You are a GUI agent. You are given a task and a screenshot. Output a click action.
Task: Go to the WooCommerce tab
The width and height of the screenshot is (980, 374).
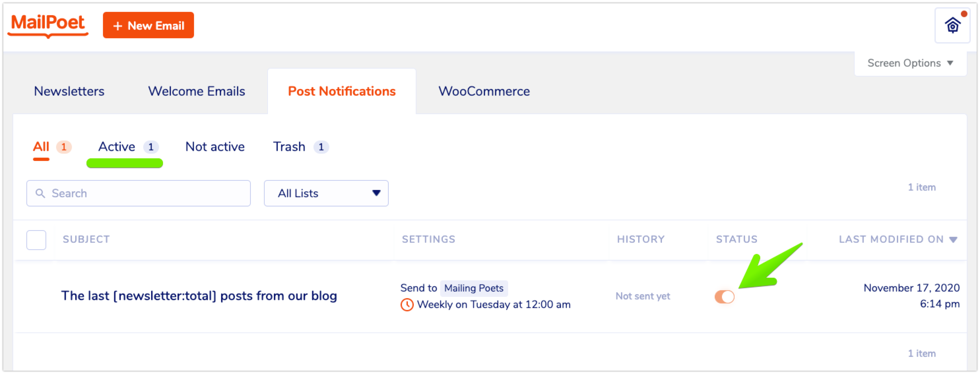coord(484,91)
